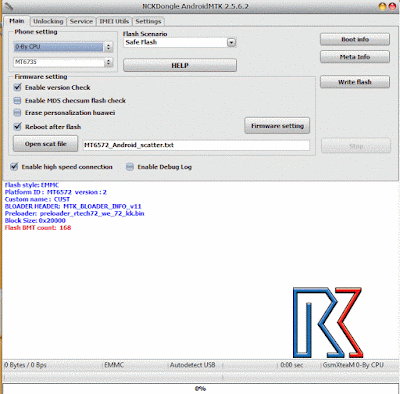Click the HELP button

pos(180,65)
